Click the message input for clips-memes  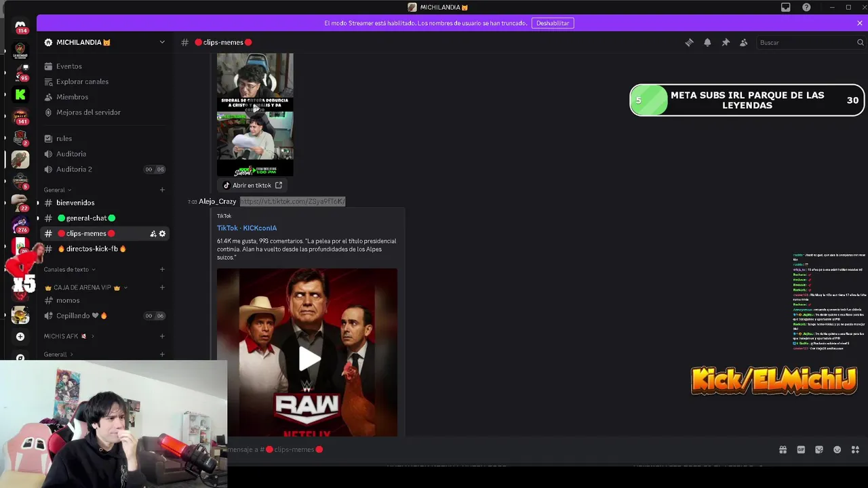(498, 449)
